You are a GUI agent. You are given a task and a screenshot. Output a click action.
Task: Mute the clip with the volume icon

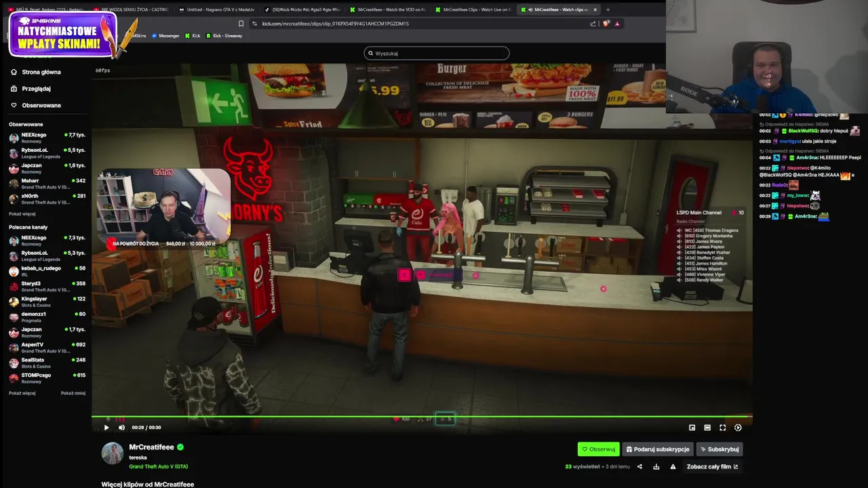[x=121, y=428]
